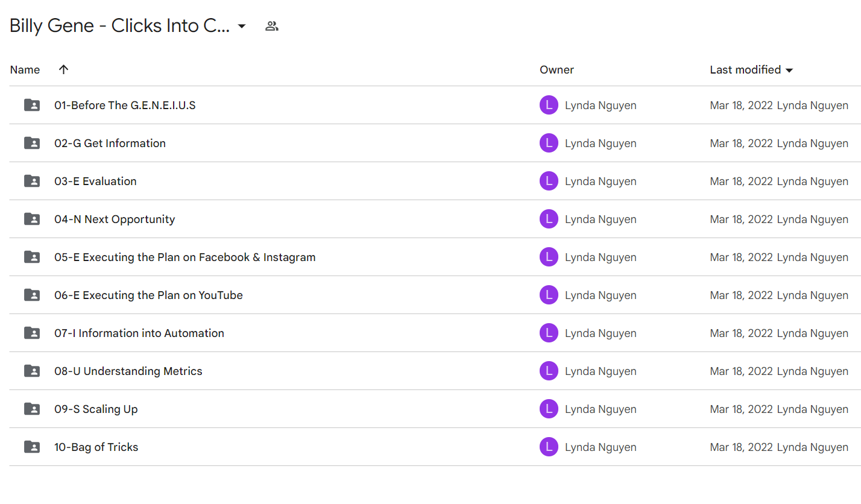Select 08-U Understanding Metrics folder name
Viewport: 861px width, 504px height.
point(128,371)
